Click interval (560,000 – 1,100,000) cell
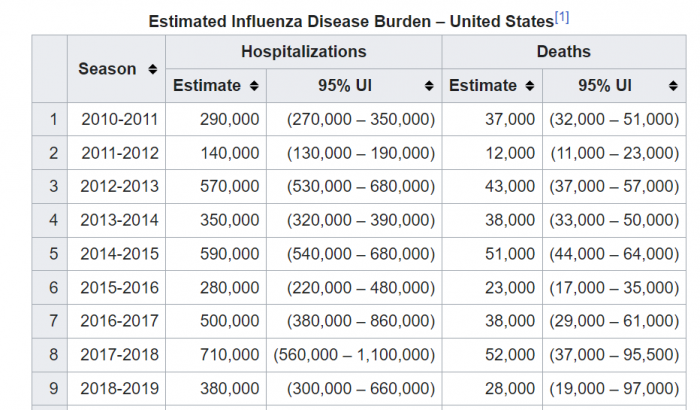The width and height of the screenshot is (700, 410). (354, 356)
